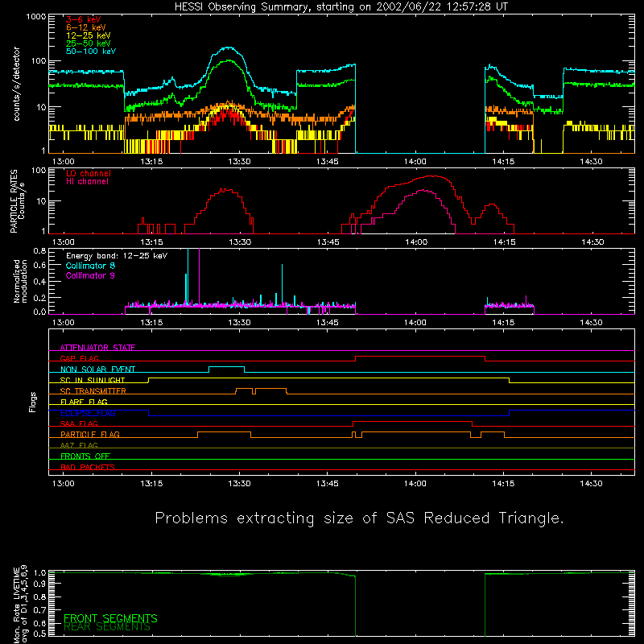Select the 'LO channel' legend entry
This screenshot has height=644, width=644.
(89, 173)
